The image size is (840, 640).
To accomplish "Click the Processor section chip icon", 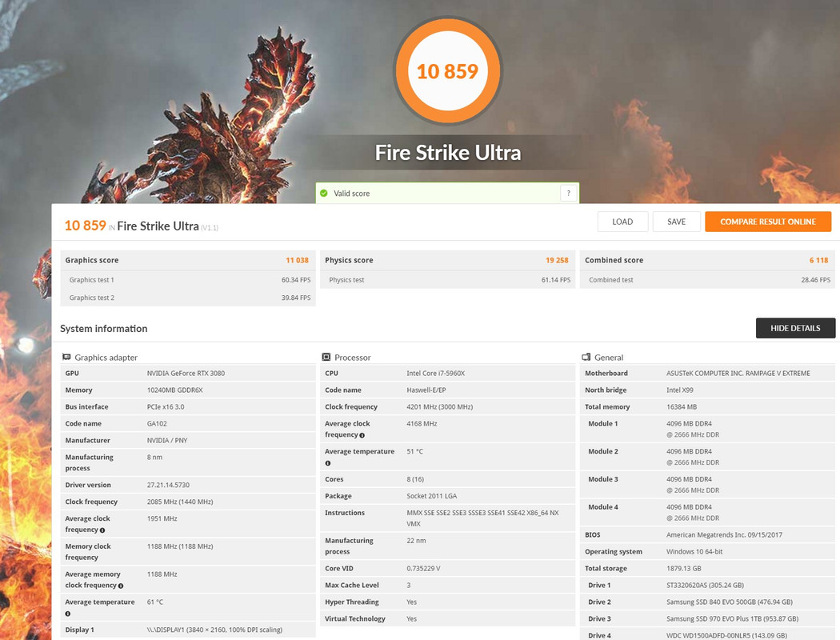I will tap(326, 357).
